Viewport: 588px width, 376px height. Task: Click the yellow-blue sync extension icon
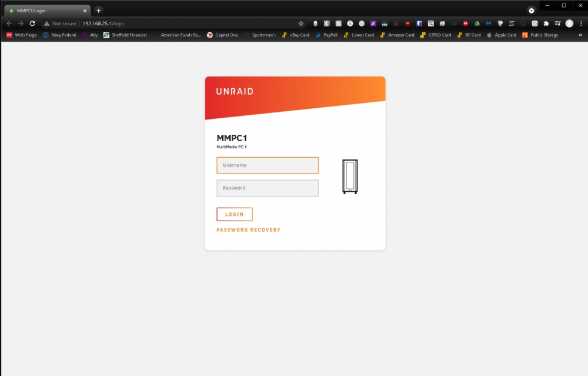(x=512, y=24)
